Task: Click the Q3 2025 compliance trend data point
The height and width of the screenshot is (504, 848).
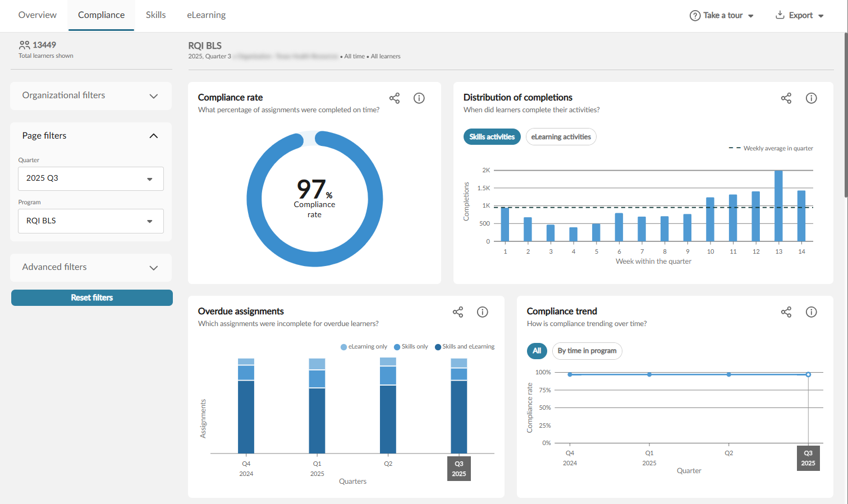Action: click(808, 374)
